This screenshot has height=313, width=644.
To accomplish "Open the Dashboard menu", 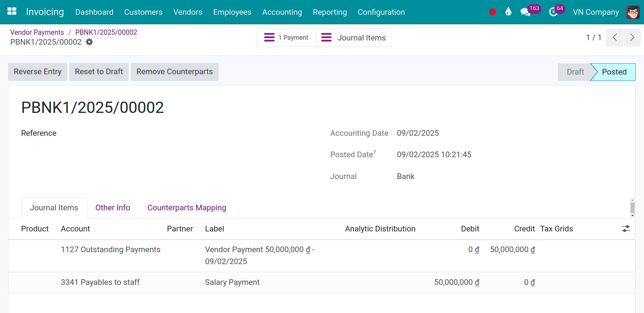I will tap(94, 12).
